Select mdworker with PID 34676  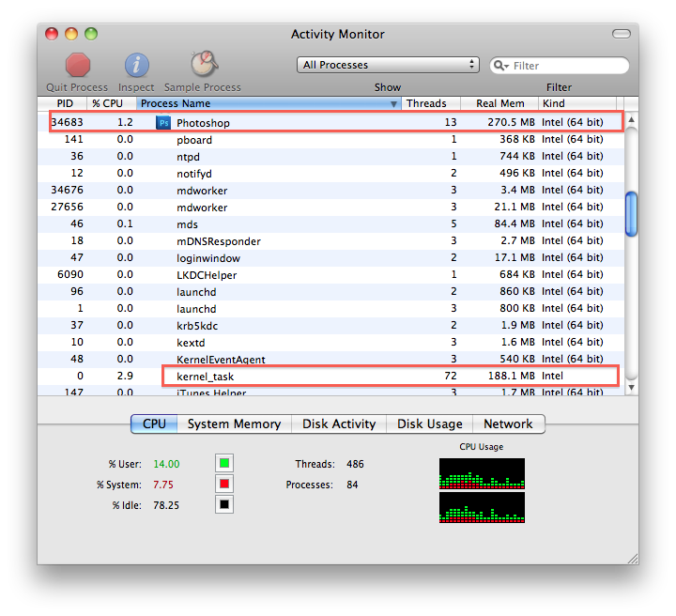pyautogui.click(x=330, y=190)
